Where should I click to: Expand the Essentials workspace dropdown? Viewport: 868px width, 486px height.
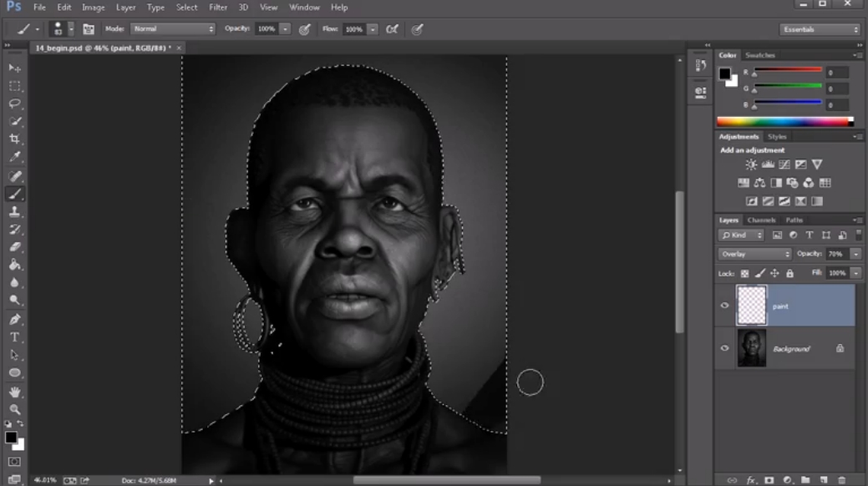(820, 29)
